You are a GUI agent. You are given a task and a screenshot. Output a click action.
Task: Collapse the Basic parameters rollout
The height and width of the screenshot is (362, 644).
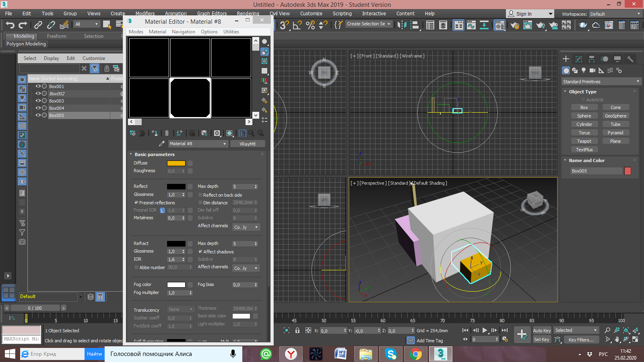131,154
